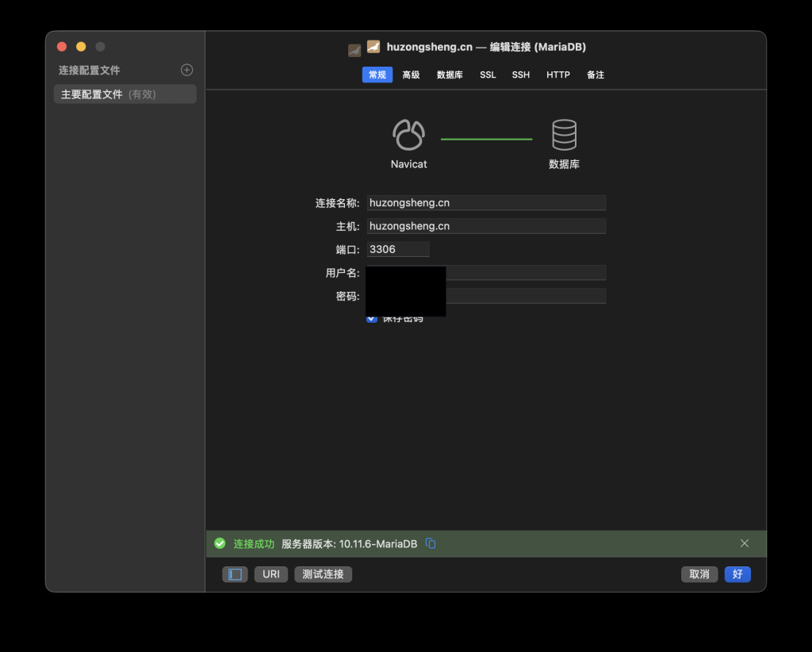Switch to the 高级 tab

pyautogui.click(x=411, y=75)
